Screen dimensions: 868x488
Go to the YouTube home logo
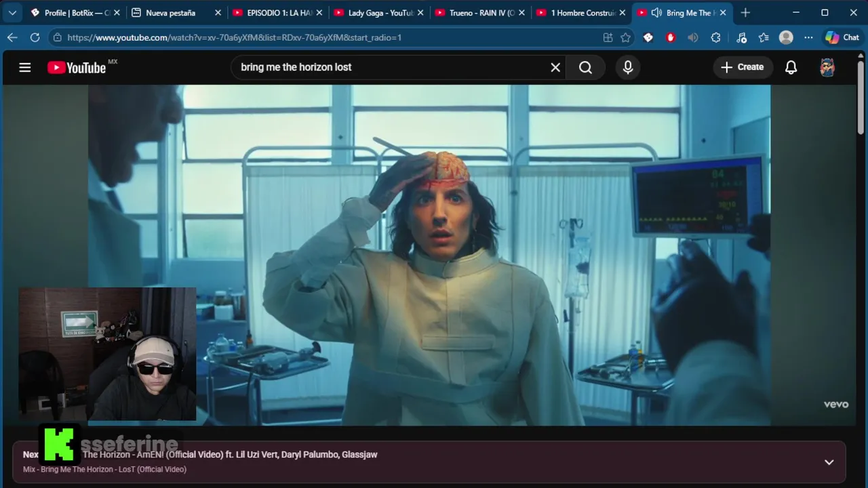77,67
